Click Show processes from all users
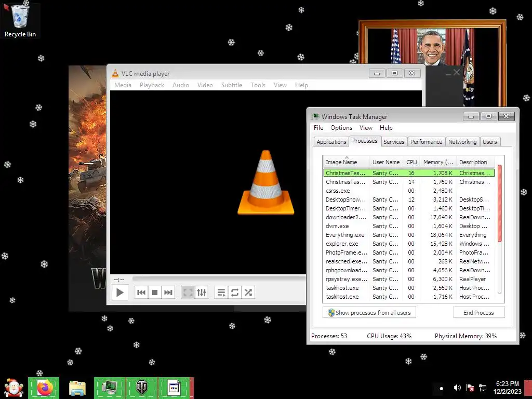532x399 pixels. [x=369, y=312]
